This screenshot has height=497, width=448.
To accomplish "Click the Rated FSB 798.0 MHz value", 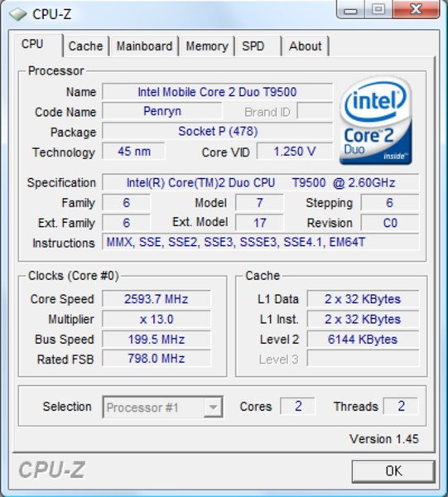I will [x=157, y=359].
